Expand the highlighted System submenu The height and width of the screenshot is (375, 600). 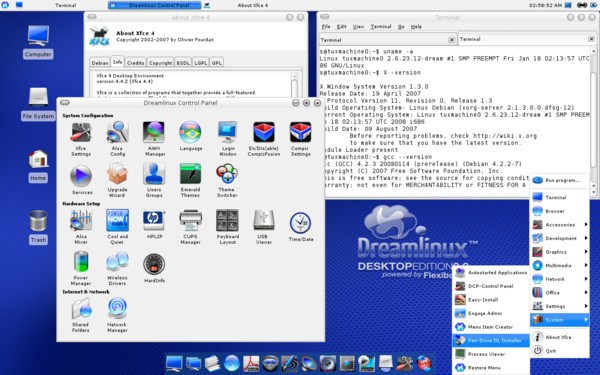[x=560, y=320]
